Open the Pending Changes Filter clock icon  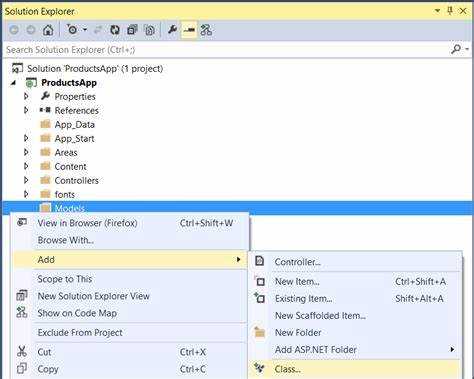(72, 30)
